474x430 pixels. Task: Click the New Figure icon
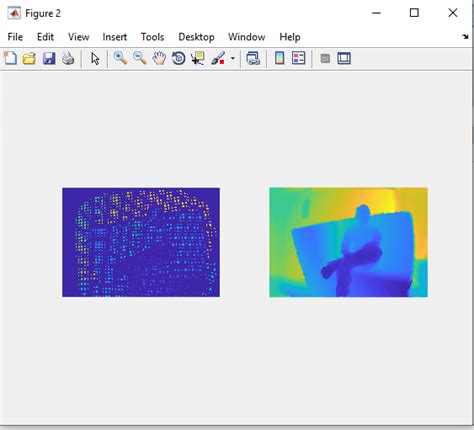click(x=10, y=58)
